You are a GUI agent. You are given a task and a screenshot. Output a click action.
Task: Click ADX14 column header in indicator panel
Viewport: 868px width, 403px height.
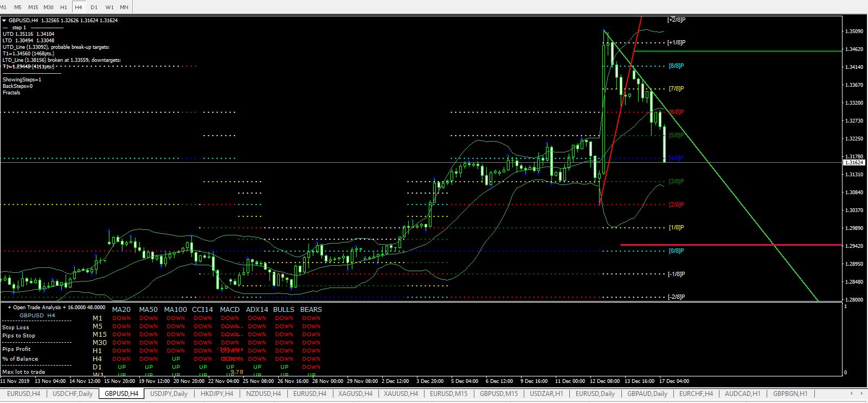[257, 310]
